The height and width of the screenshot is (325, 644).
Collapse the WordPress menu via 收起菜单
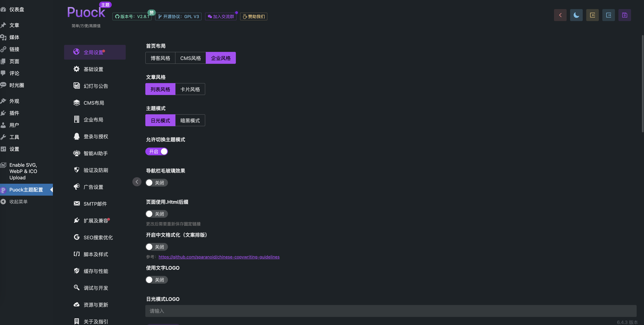(x=18, y=202)
